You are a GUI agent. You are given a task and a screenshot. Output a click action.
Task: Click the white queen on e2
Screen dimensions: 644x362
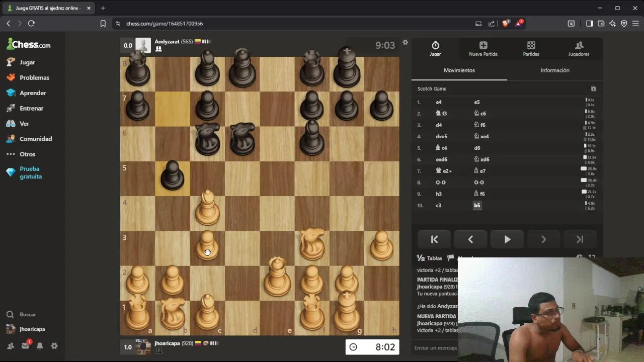[277, 277]
